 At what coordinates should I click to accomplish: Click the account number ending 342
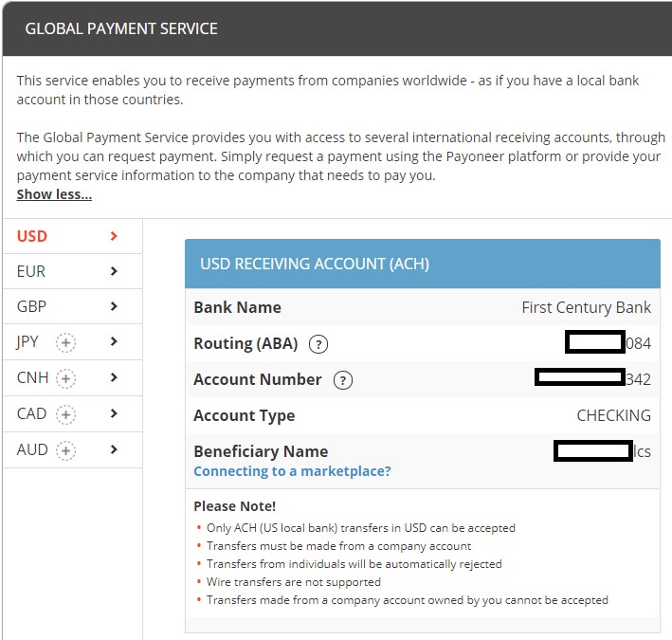click(x=593, y=378)
